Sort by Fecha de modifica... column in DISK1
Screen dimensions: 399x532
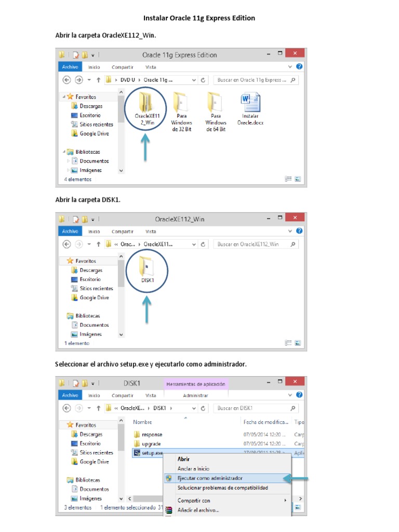click(265, 422)
